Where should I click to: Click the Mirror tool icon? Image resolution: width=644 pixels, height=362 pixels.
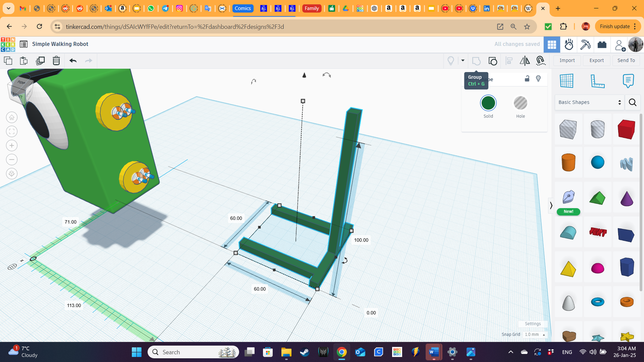click(x=525, y=60)
